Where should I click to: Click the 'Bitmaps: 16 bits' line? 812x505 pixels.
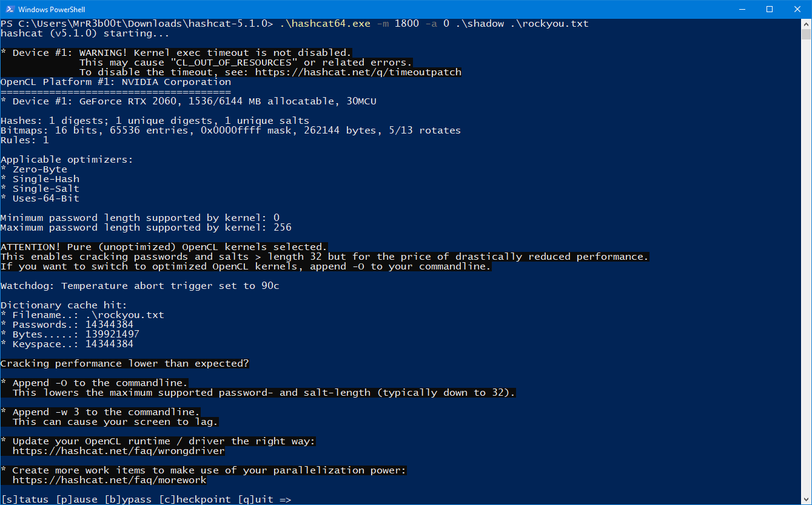[231, 130]
